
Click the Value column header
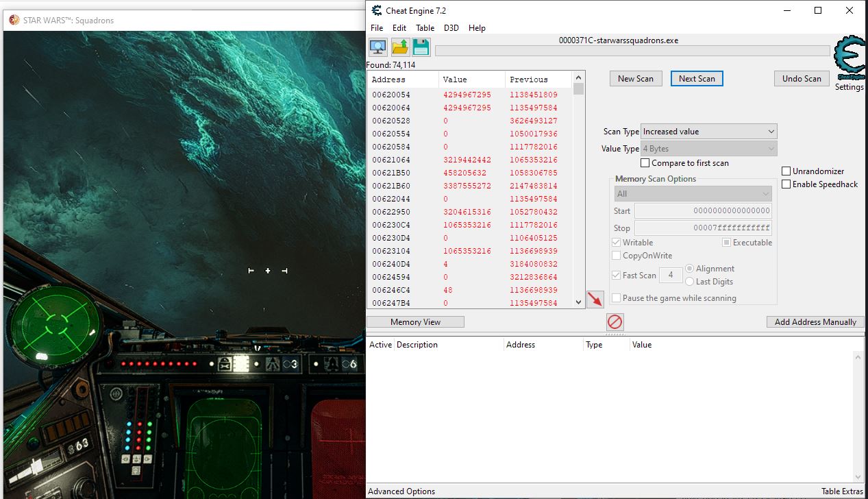click(x=472, y=80)
